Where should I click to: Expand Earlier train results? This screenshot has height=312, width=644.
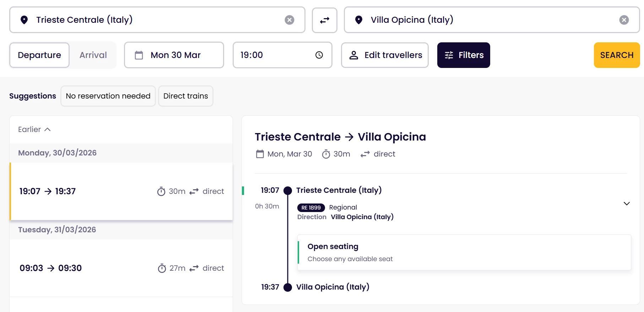34,129
